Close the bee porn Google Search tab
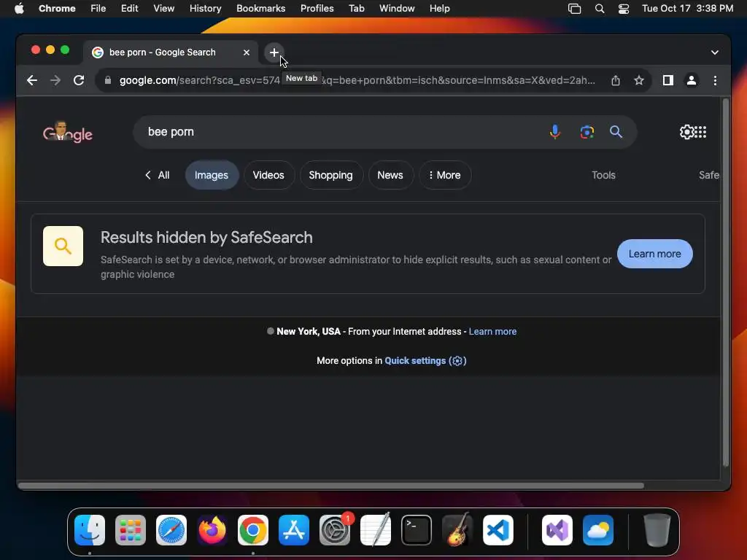Viewport: 747px width, 560px height. pos(247,52)
